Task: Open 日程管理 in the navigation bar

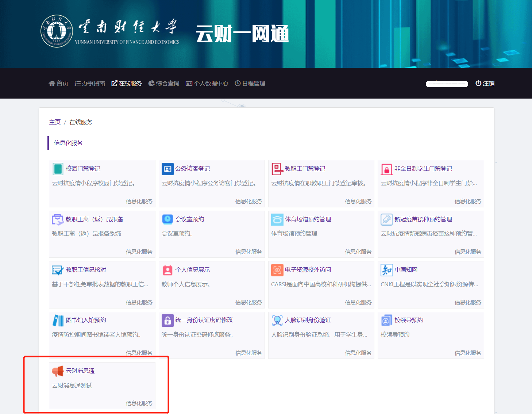Action: pos(250,83)
